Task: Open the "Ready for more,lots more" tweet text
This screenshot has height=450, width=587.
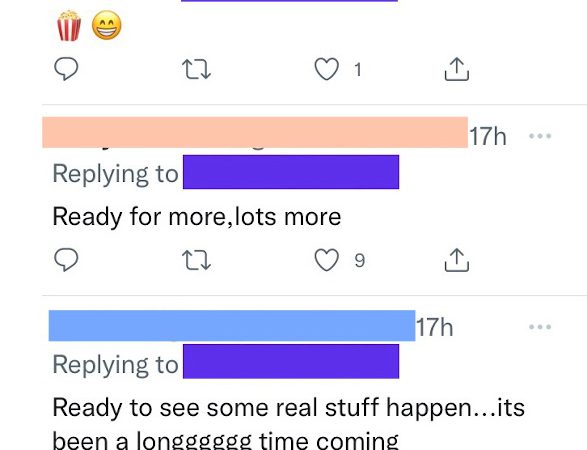Action: [197, 217]
